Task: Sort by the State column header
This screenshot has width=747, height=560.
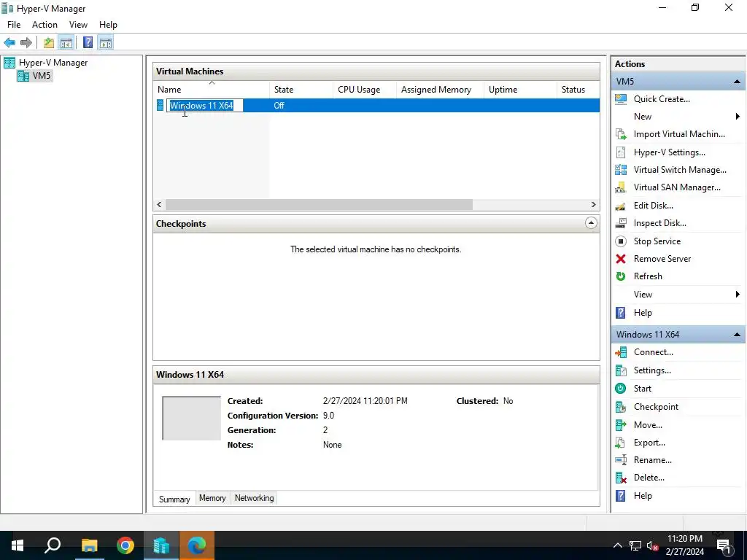Action: click(x=301, y=90)
